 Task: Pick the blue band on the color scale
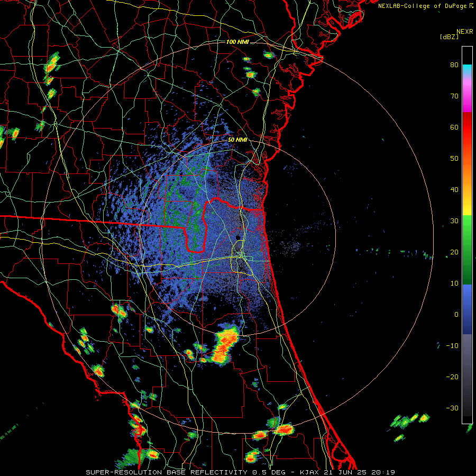tap(467, 309)
